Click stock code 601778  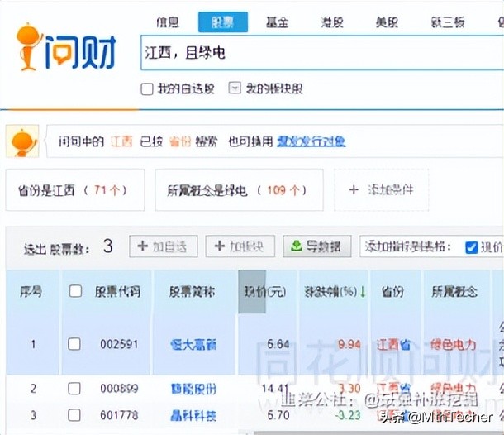[119, 415]
